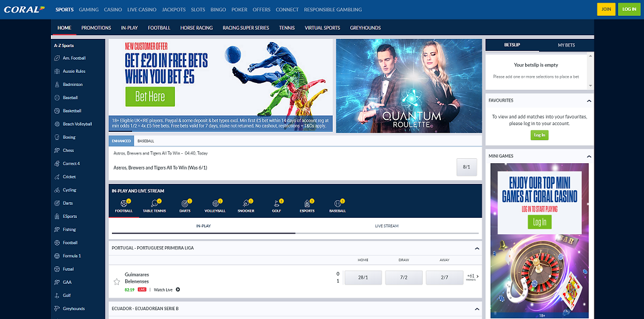Screen dimensions: 644x319
Task: Show in-play ESports events
Action: (307, 206)
